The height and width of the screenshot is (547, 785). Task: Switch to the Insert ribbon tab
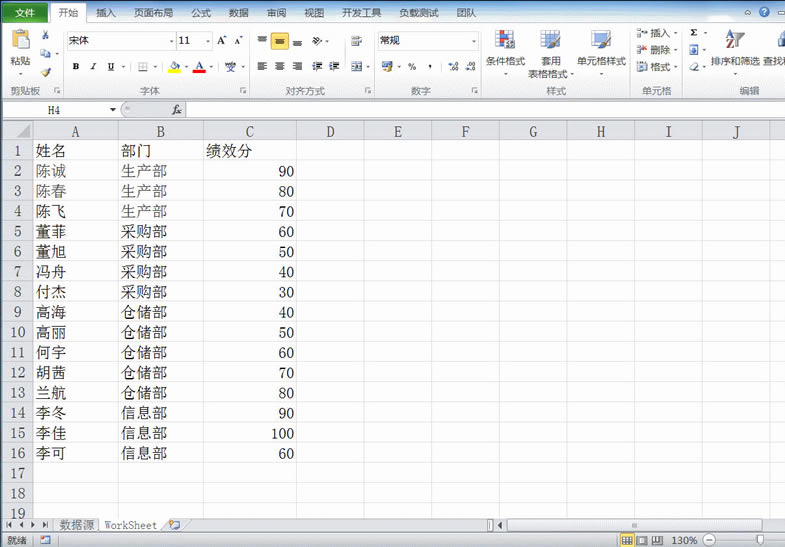[x=106, y=13]
